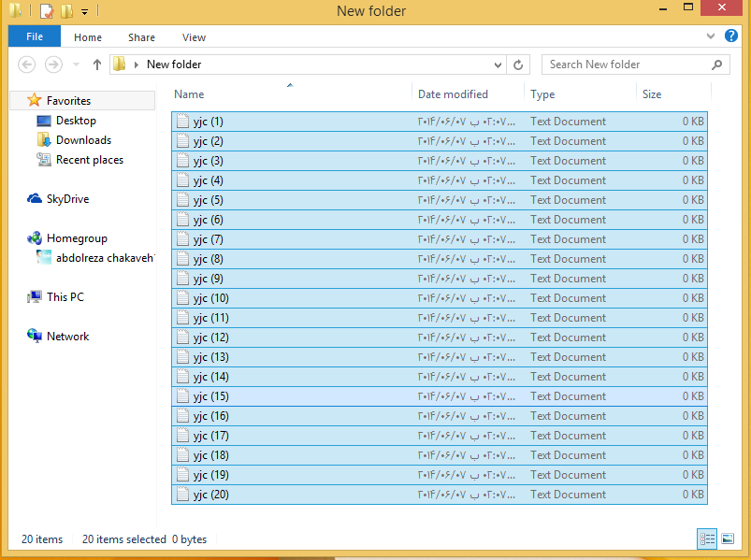Switch to the Home ribbon tab
The image size is (751, 560).
coord(88,37)
